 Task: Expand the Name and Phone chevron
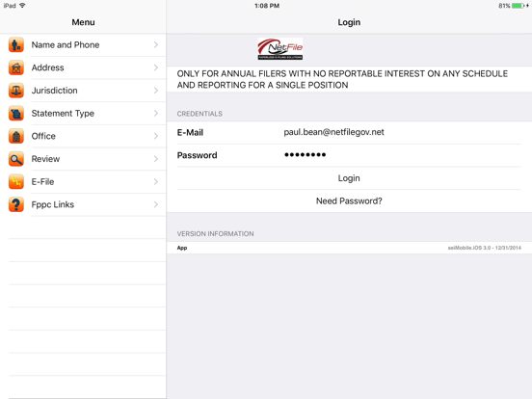(156, 44)
